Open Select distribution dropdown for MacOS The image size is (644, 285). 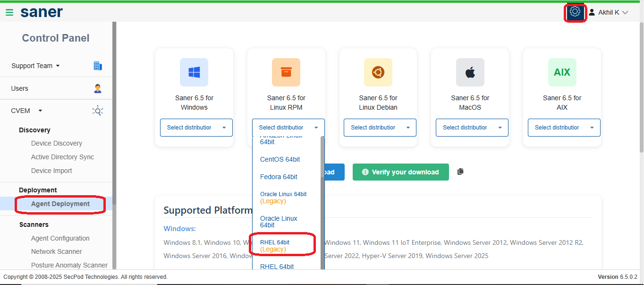point(472,128)
